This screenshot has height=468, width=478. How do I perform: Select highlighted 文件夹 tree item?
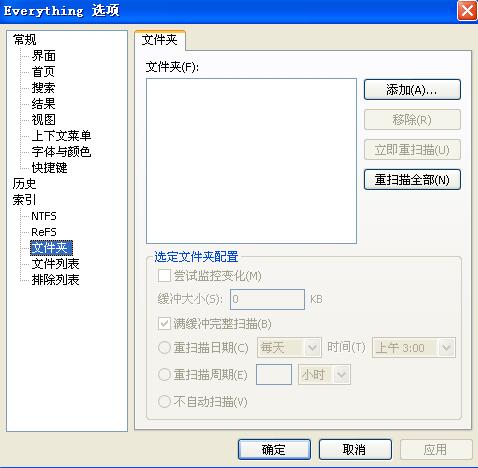(51, 248)
